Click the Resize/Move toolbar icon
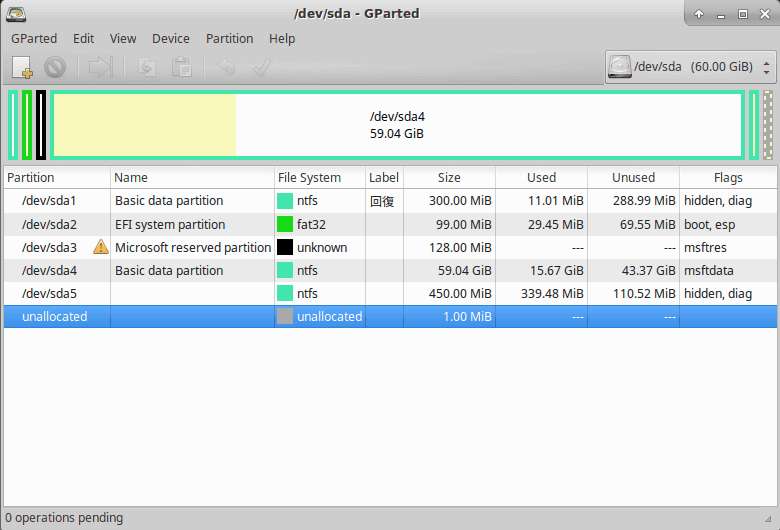 (x=101, y=67)
